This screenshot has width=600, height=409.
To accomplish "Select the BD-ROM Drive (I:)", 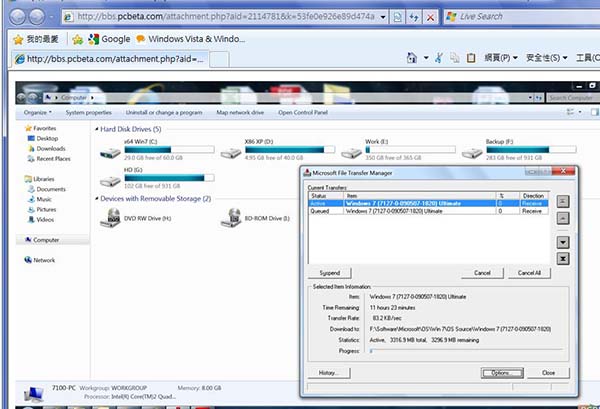I will pyautogui.click(x=255, y=218).
